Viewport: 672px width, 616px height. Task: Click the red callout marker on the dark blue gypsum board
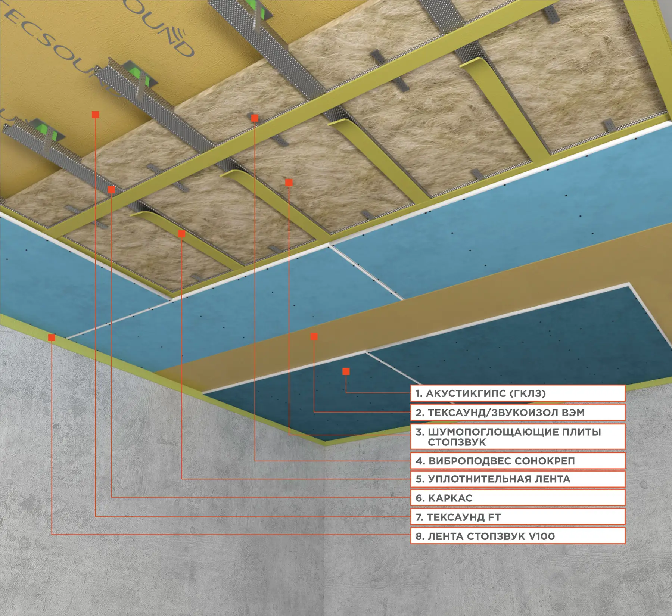(x=346, y=371)
